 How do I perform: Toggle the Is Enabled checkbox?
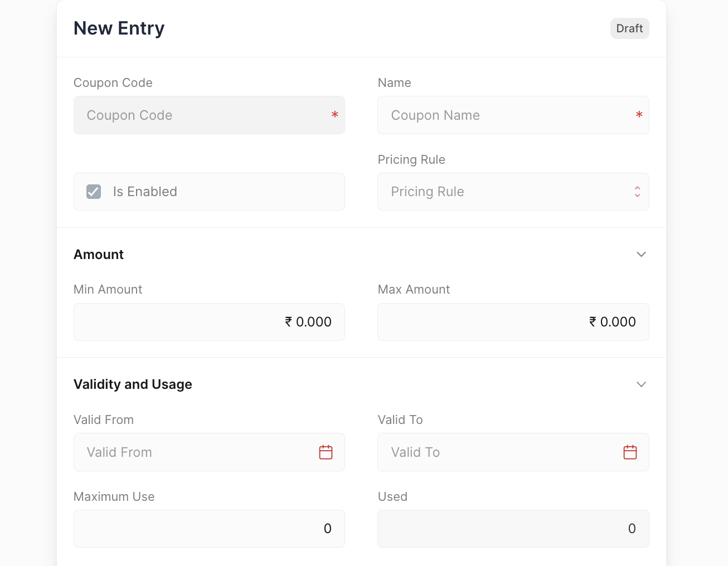(x=94, y=192)
